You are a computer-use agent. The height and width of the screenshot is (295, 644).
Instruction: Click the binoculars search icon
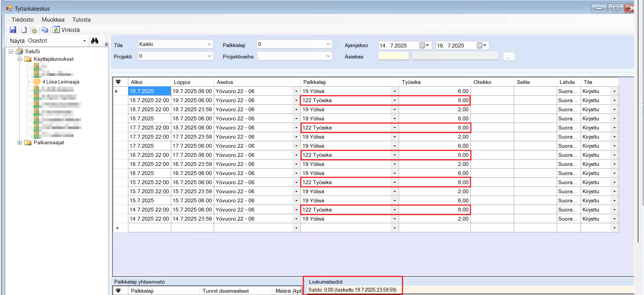(x=95, y=41)
